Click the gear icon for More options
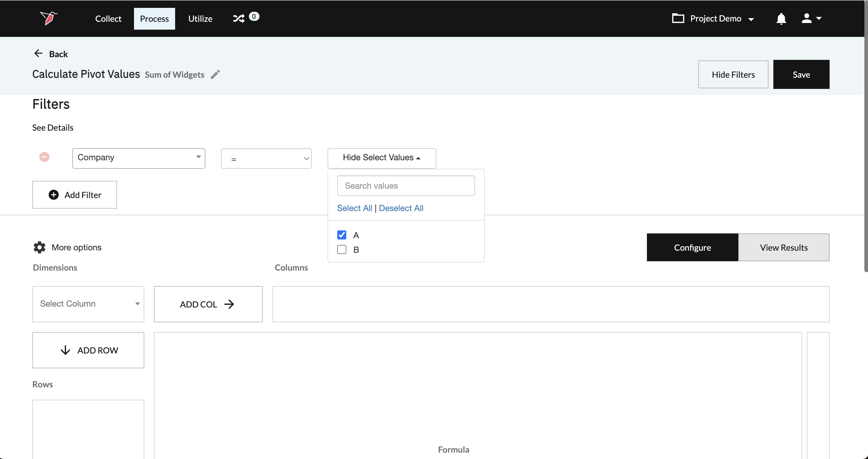Image resolution: width=868 pixels, height=459 pixels. point(39,247)
